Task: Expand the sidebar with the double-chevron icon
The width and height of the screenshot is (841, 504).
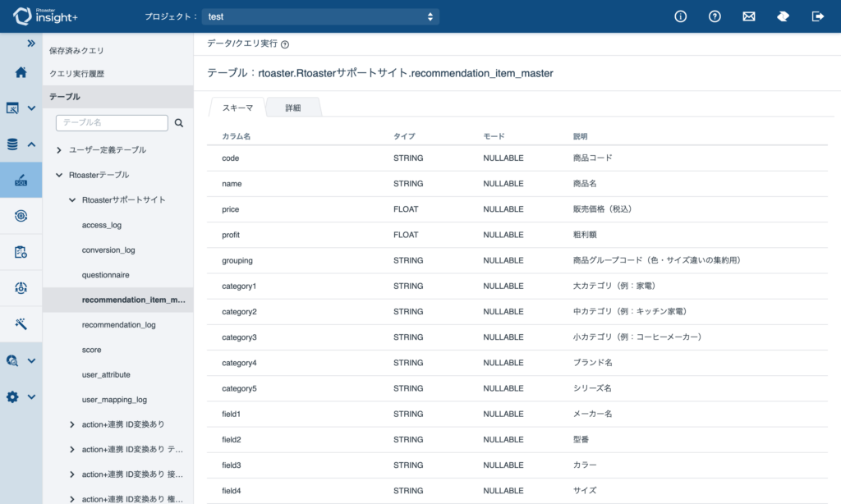Action: (31, 44)
